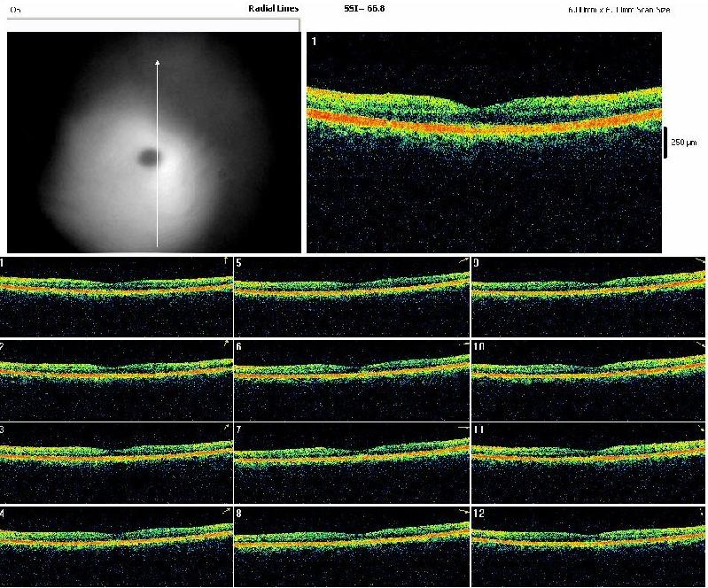Select radial scan thumbnail 3
708x588 pixels.
[116, 463]
